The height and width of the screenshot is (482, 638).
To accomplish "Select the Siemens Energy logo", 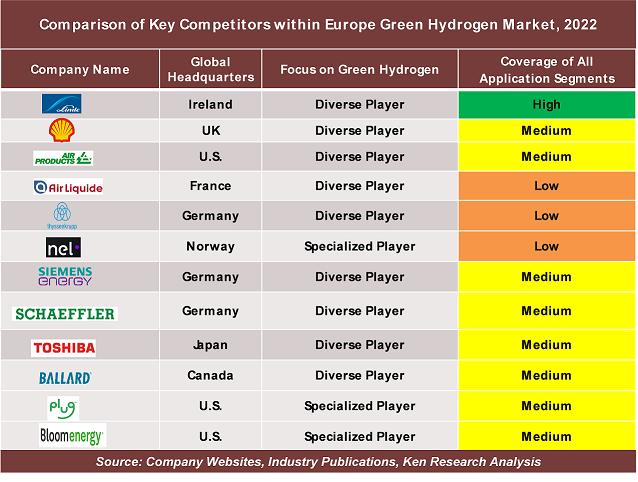I will coord(65,276).
